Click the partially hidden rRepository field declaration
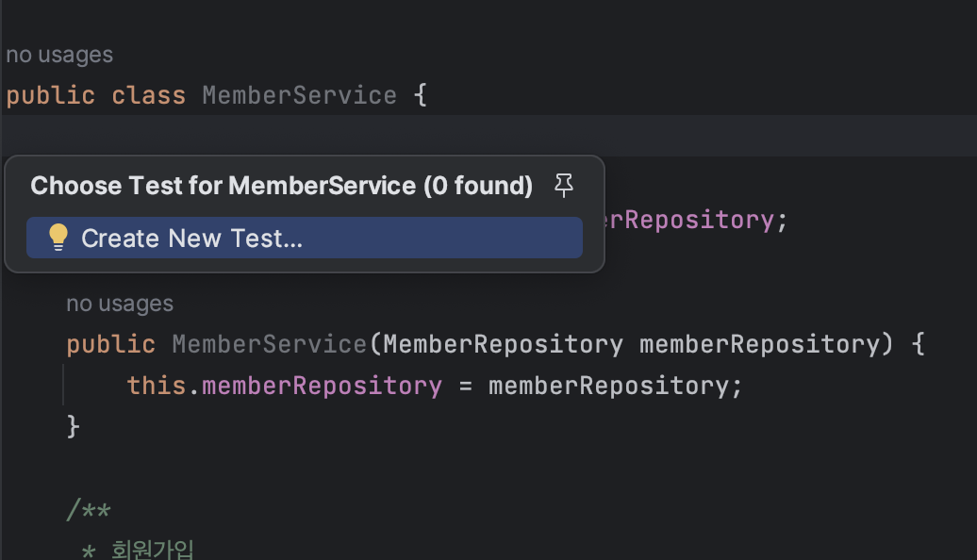Screen dimensions: 977x560 coord(691,220)
